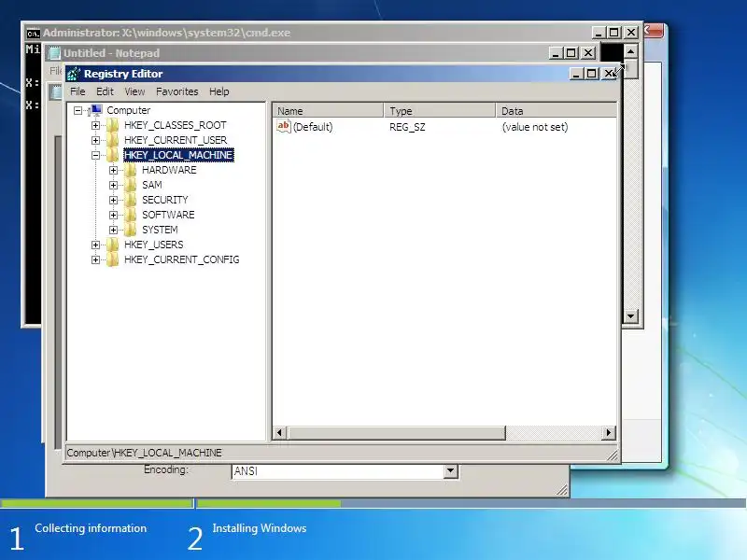
Task: Click the Registry Editor resize grip corner
Action: click(x=613, y=455)
